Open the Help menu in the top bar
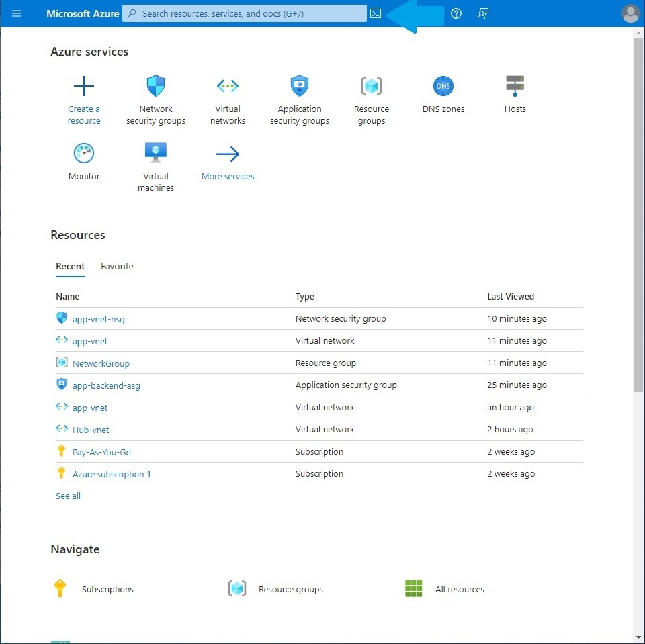The width and height of the screenshot is (645, 644). (x=456, y=13)
